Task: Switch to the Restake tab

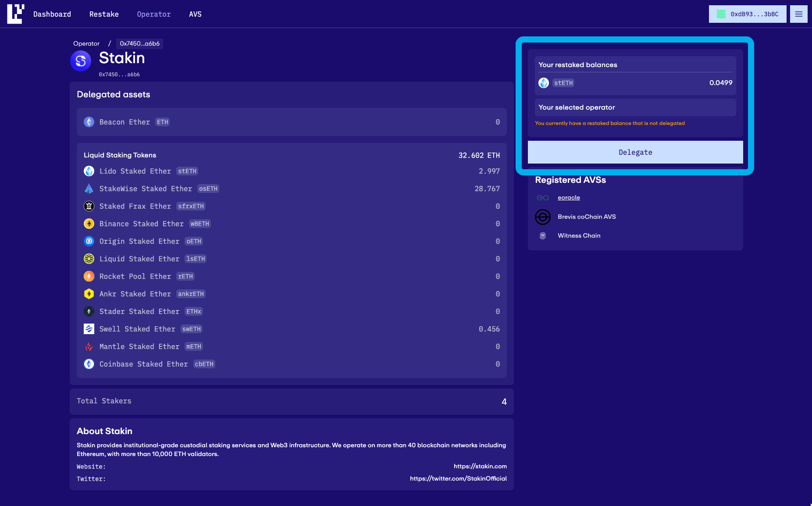Action: pos(104,14)
